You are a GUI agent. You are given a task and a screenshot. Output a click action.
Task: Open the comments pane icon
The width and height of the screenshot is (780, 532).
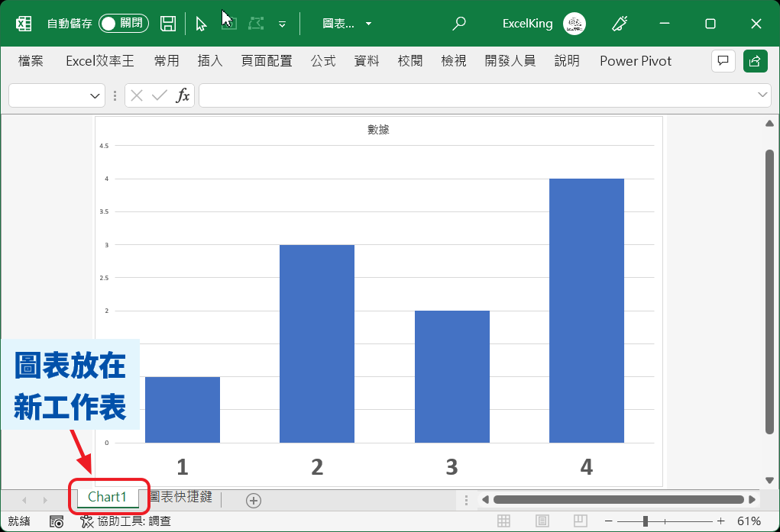723,61
